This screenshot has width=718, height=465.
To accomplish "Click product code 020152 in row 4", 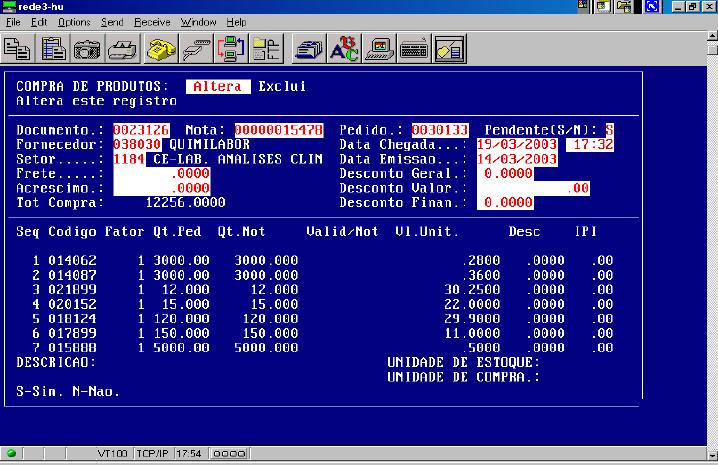I will click(72, 304).
